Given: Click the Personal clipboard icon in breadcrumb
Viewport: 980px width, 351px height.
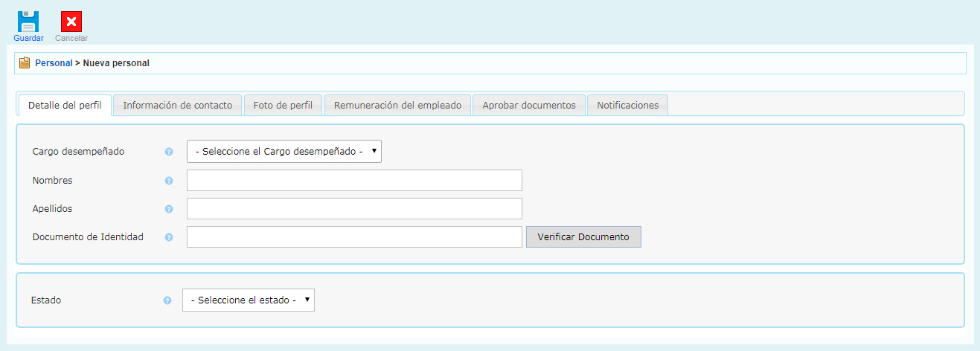Looking at the screenshot, I should click(25, 63).
